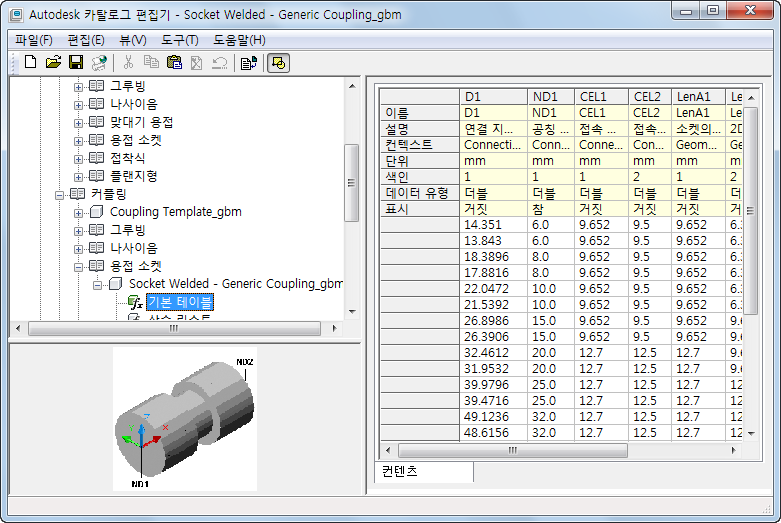Open the 뷰(V) menu
The image size is (781, 523).
coord(132,40)
